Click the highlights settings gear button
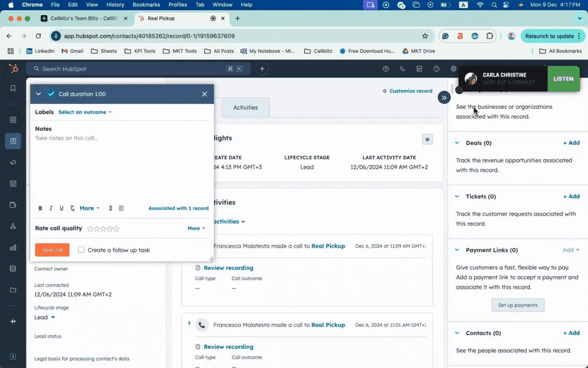 (x=427, y=140)
